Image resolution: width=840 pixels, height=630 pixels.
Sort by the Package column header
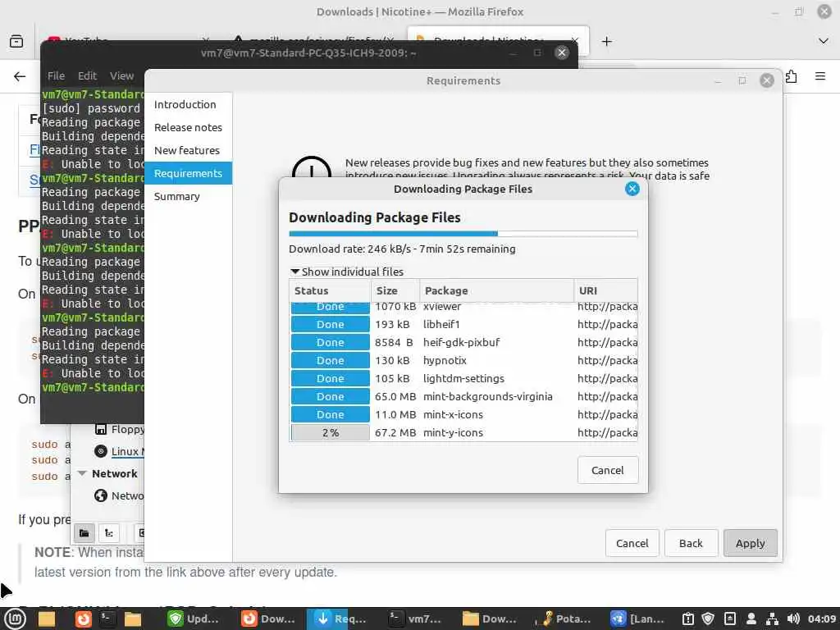pyautogui.click(x=496, y=290)
